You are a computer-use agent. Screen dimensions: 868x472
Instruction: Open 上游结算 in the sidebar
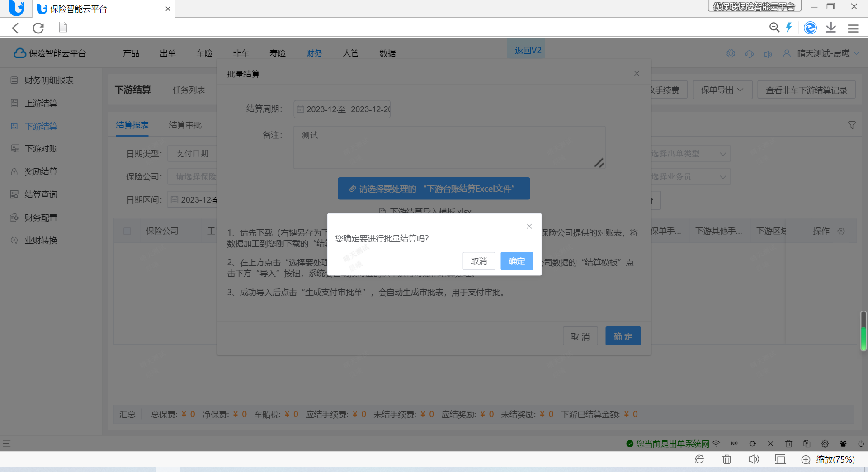coord(41,103)
